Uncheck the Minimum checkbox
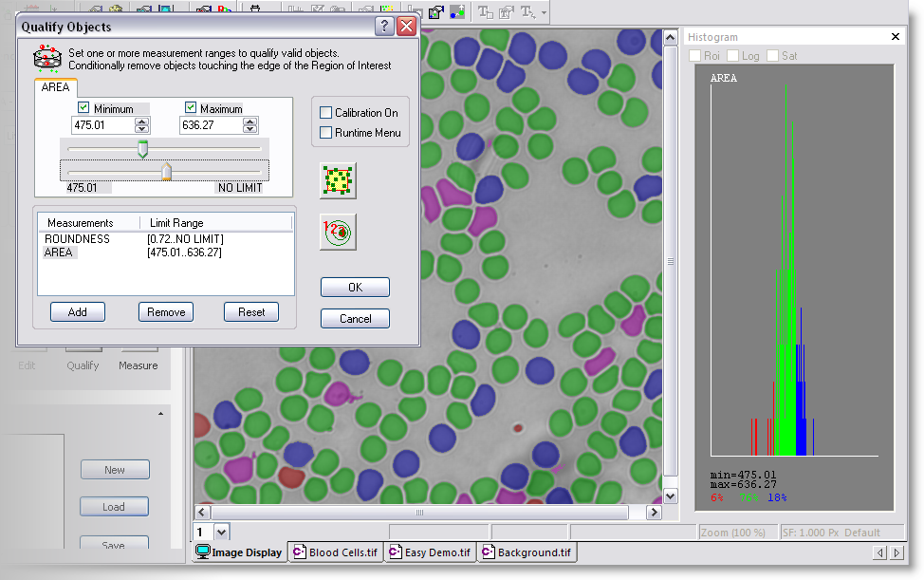 83,108
